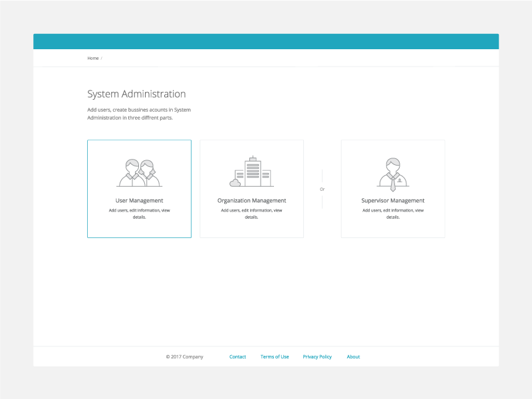Image resolution: width=532 pixels, height=399 pixels.
Task: Open the Privacy Policy link
Action: (317, 356)
